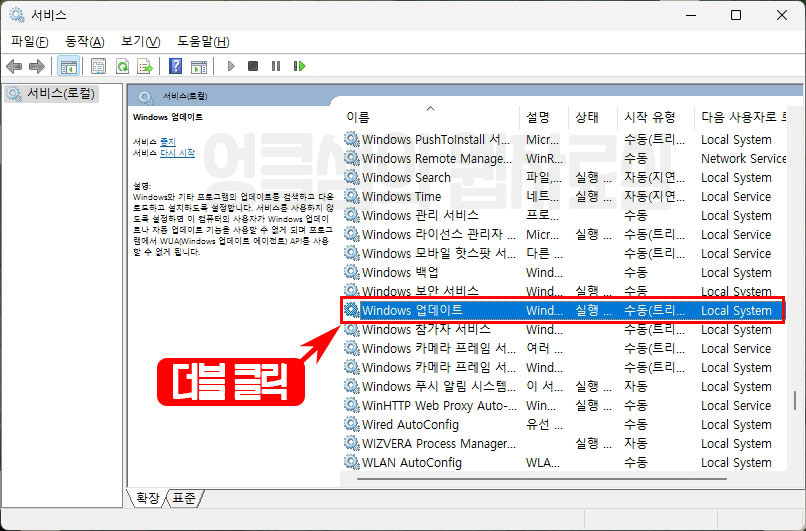Toggle the Show/Hide Action Pane toolbar icon
The width and height of the screenshot is (806, 531).
199,66
